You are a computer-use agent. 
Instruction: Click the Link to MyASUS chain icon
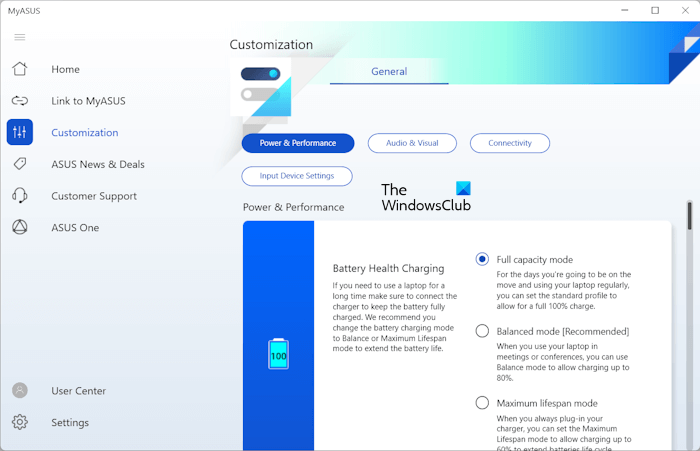click(x=20, y=100)
